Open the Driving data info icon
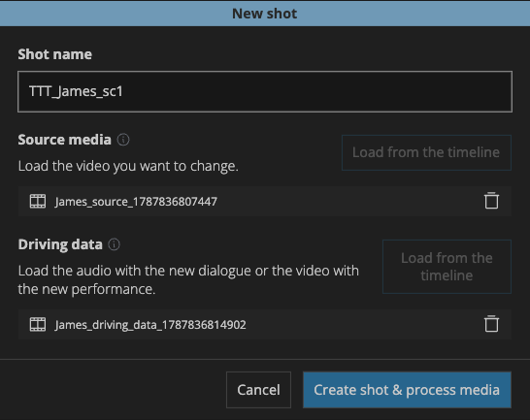The width and height of the screenshot is (530, 420). tap(115, 244)
